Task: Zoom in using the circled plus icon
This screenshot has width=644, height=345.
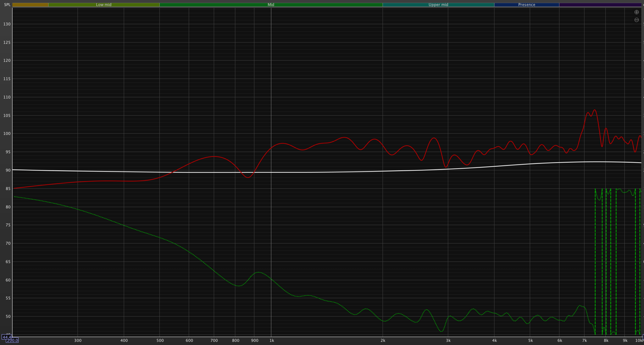Action: (x=636, y=12)
